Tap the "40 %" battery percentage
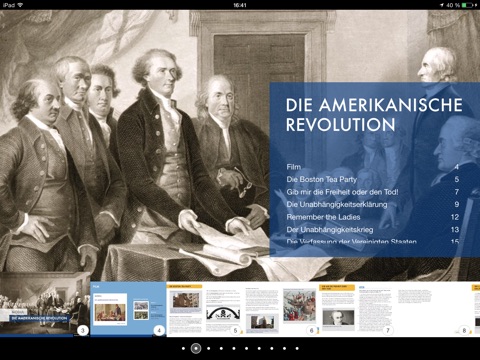 point(453,5)
